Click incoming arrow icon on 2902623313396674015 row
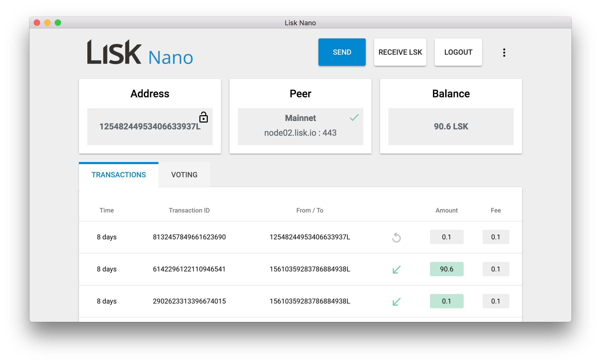This screenshot has height=364, width=601. point(396,301)
